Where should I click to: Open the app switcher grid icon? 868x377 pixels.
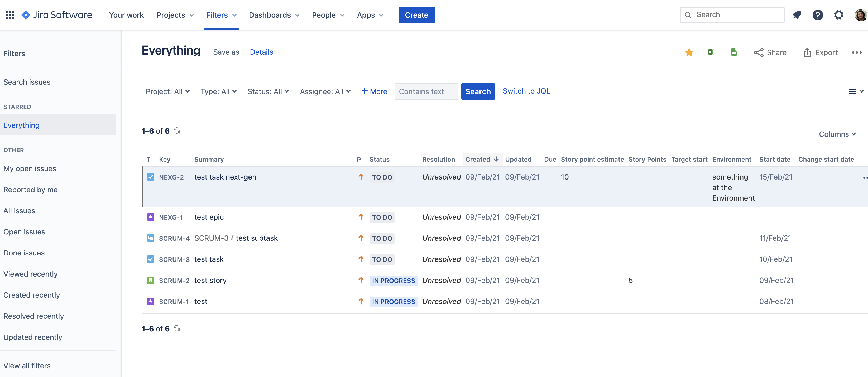pos(10,15)
